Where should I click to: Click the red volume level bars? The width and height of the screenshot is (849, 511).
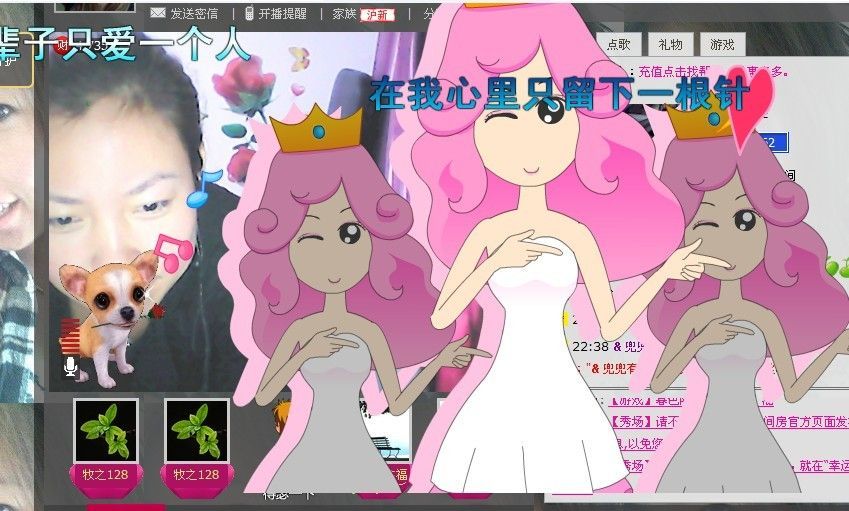69,336
